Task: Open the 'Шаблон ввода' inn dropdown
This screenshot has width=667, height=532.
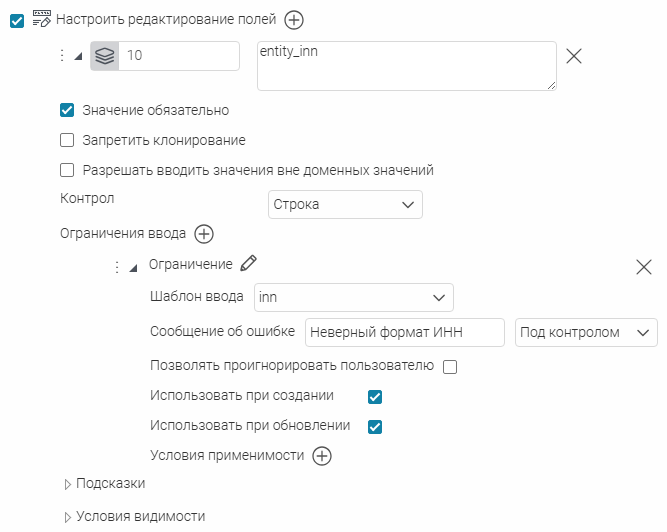Action: (x=354, y=298)
